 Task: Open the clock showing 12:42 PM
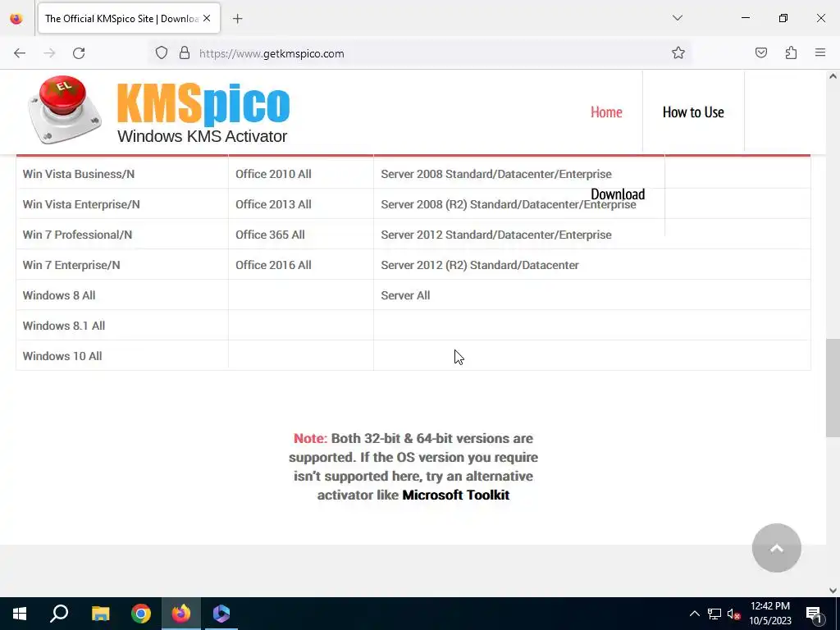tap(770, 614)
